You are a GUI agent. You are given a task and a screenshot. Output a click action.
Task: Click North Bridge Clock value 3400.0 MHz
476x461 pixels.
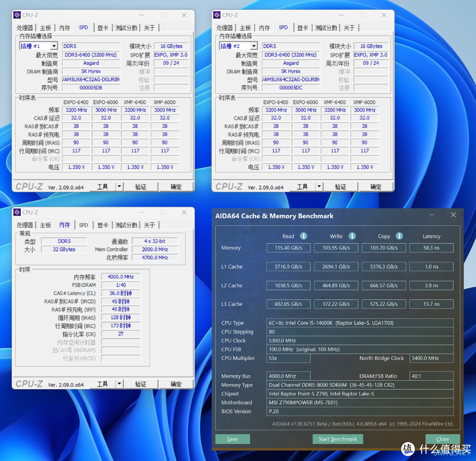tap(431, 358)
